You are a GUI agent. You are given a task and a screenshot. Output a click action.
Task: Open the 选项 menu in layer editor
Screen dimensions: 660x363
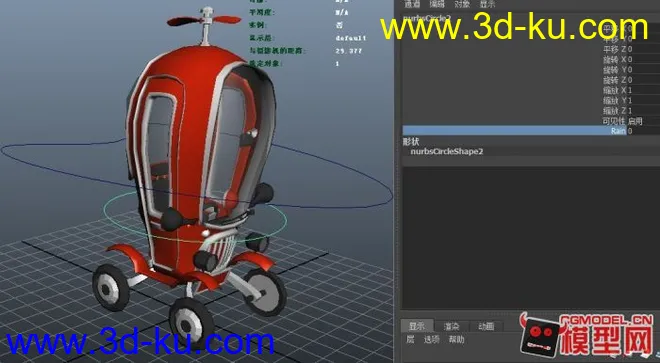431,339
